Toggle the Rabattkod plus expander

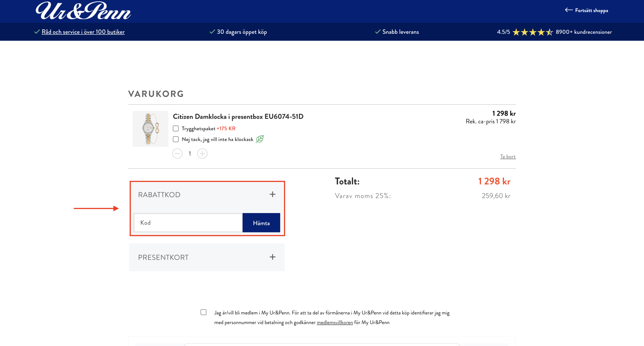pos(272,194)
